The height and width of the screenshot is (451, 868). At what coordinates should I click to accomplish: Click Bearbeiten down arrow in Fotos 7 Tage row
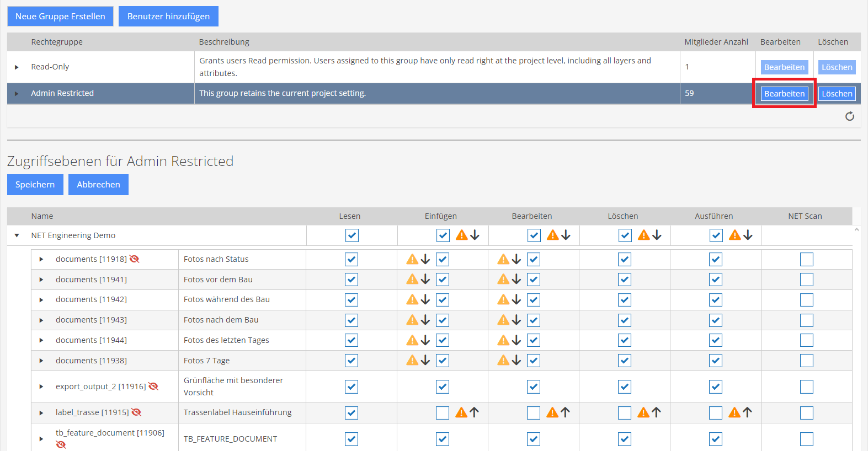[516, 361]
